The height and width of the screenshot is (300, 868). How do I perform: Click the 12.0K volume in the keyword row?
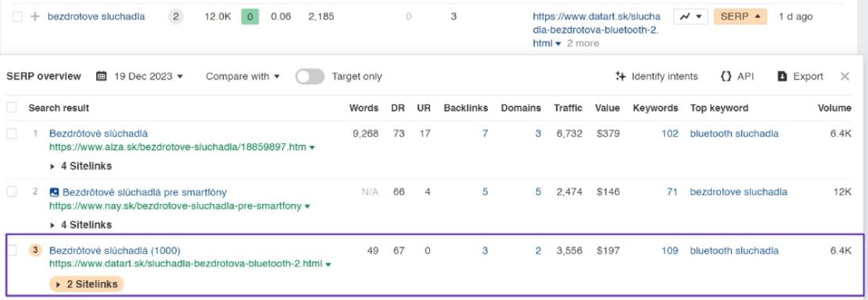217,16
